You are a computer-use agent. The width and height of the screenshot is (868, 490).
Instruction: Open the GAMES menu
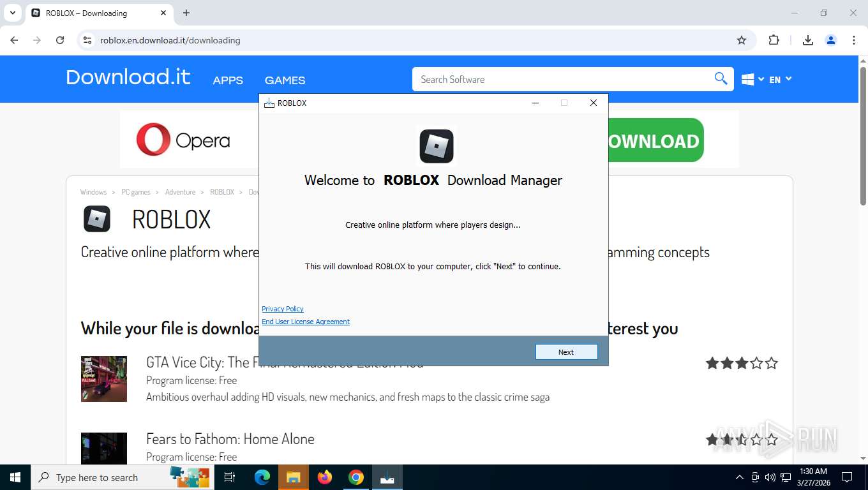point(285,80)
